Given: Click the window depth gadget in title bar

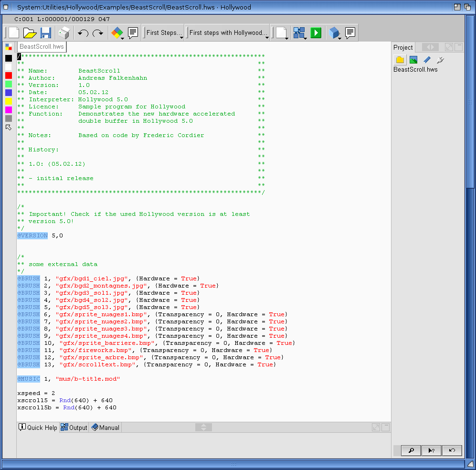Looking at the screenshot, I should (467, 7).
